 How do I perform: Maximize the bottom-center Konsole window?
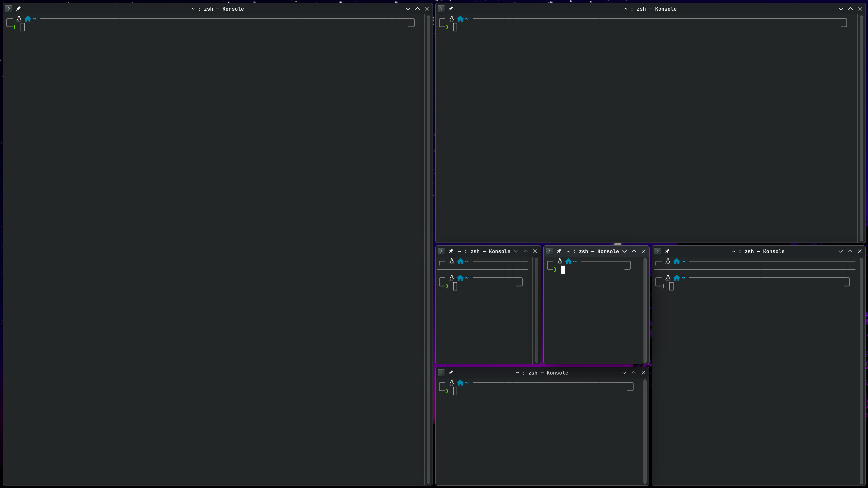click(634, 372)
